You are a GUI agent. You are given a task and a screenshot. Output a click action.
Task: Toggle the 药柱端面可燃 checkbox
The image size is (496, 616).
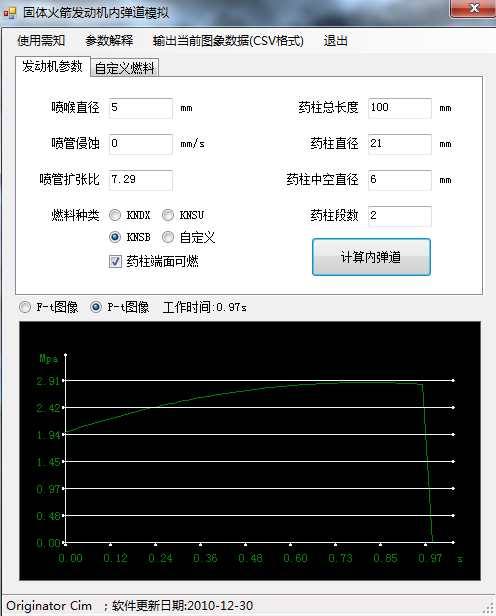pos(115,261)
